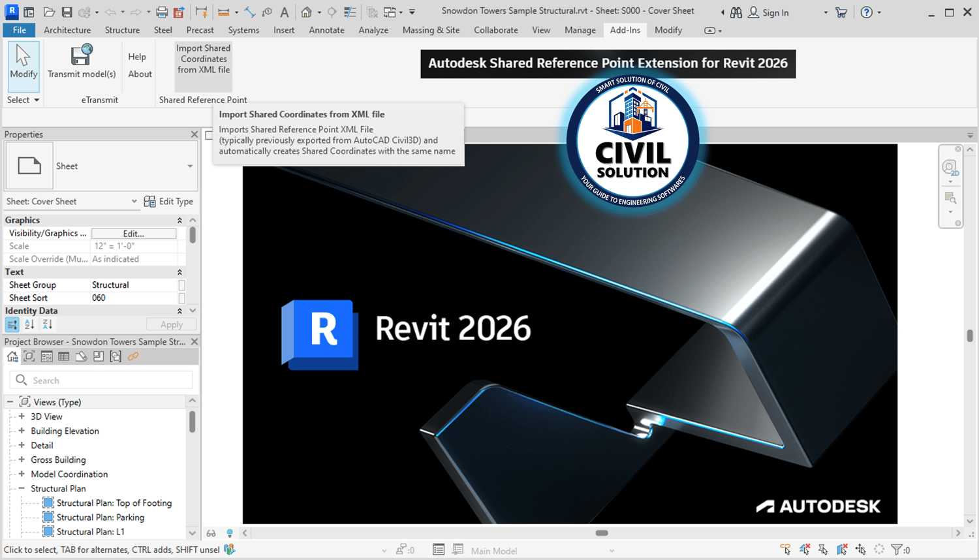Switch to the Architecture ribbon tab
Viewport: 979px width, 560px height.
pyautogui.click(x=67, y=30)
